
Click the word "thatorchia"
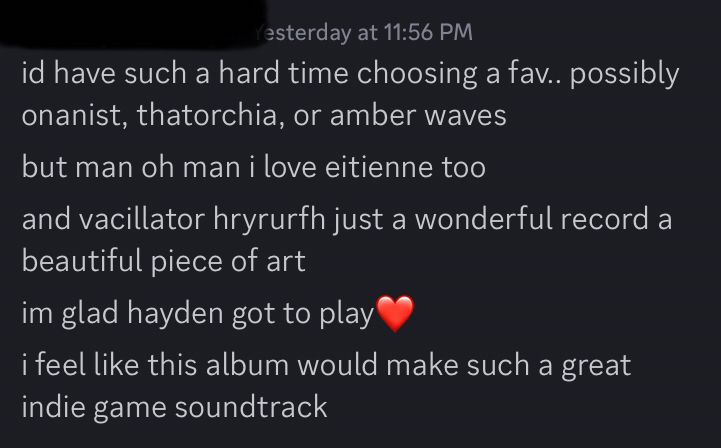[207, 115]
